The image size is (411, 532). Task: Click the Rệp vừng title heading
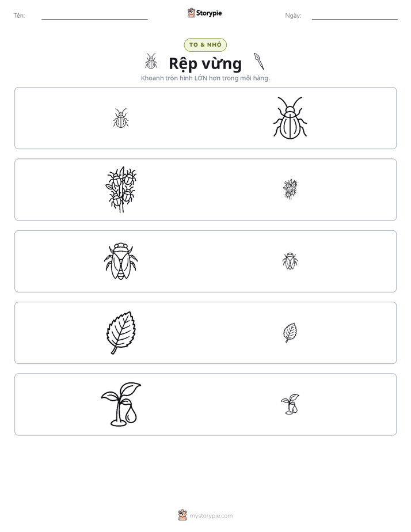pyautogui.click(x=205, y=64)
